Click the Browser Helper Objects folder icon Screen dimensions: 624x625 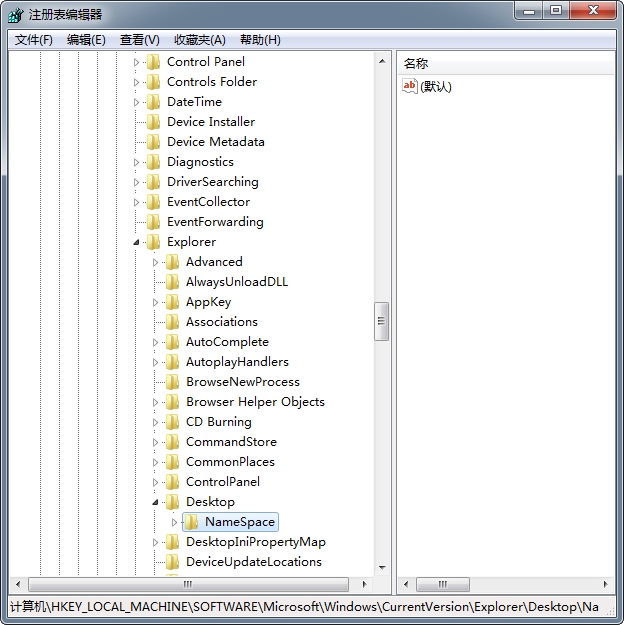[173, 402]
